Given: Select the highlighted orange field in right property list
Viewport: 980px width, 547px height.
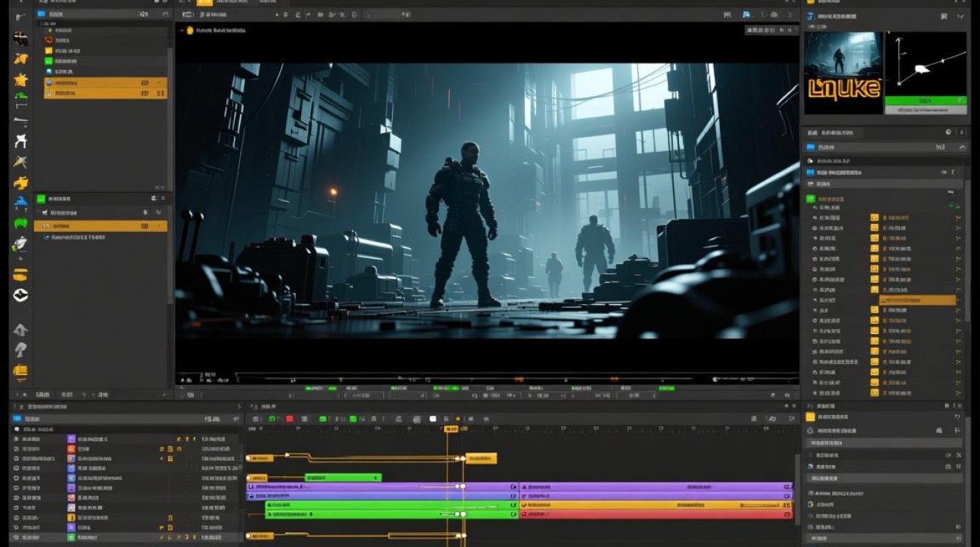Looking at the screenshot, I should [x=917, y=300].
